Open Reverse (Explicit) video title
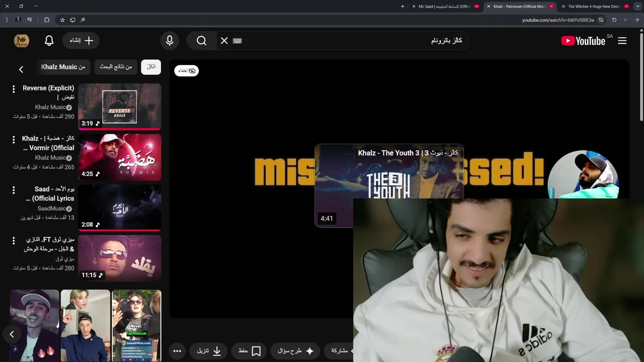The height and width of the screenshot is (362, 644). point(49,93)
